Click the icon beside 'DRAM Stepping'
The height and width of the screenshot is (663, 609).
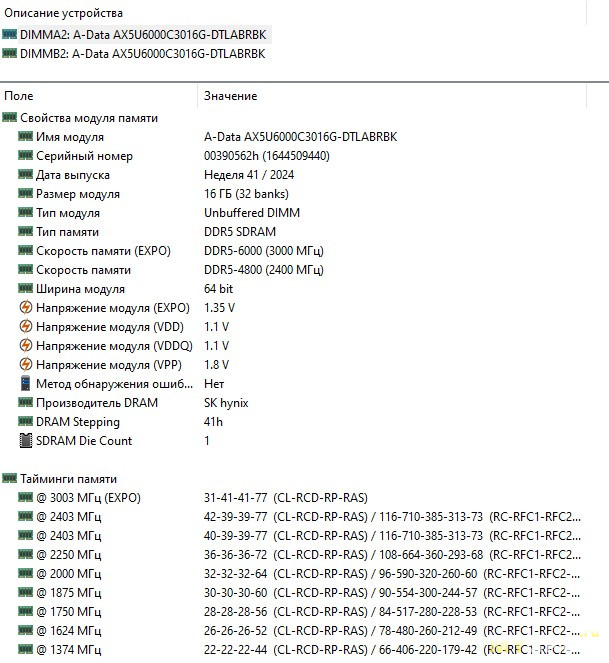(25, 421)
